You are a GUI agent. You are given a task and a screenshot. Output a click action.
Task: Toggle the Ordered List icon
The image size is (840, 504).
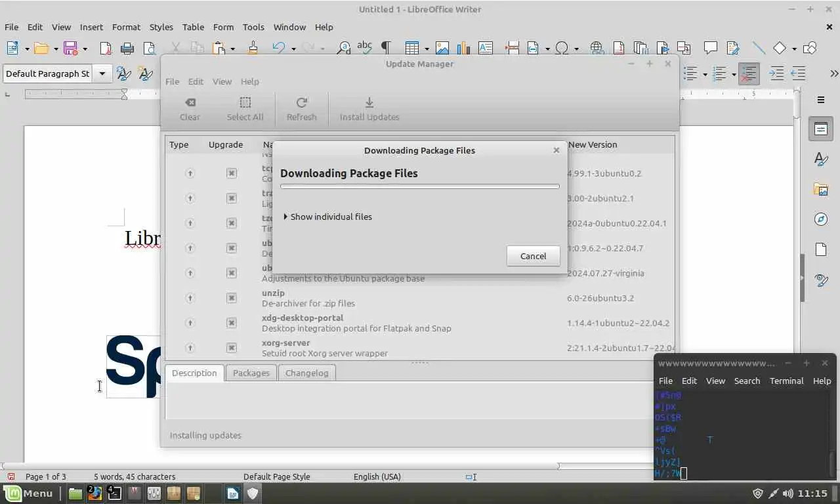point(719,73)
